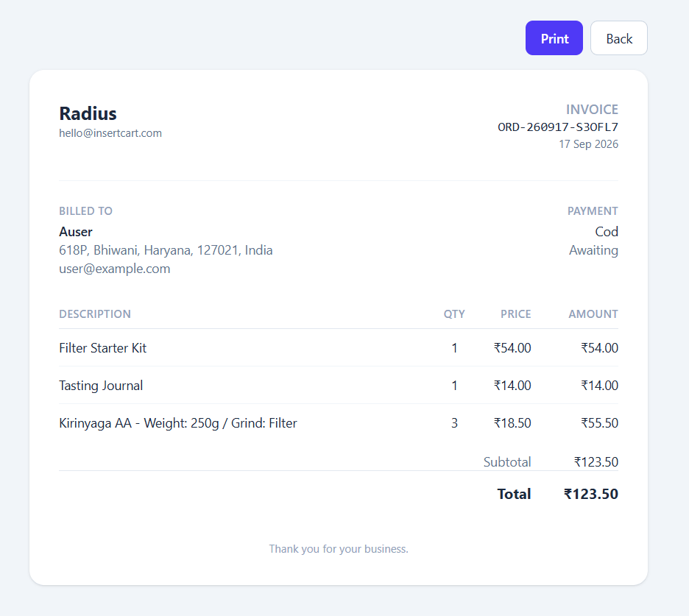The height and width of the screenshot is (616, 689).
Task: Click the Print button
Action: (554, 38)
